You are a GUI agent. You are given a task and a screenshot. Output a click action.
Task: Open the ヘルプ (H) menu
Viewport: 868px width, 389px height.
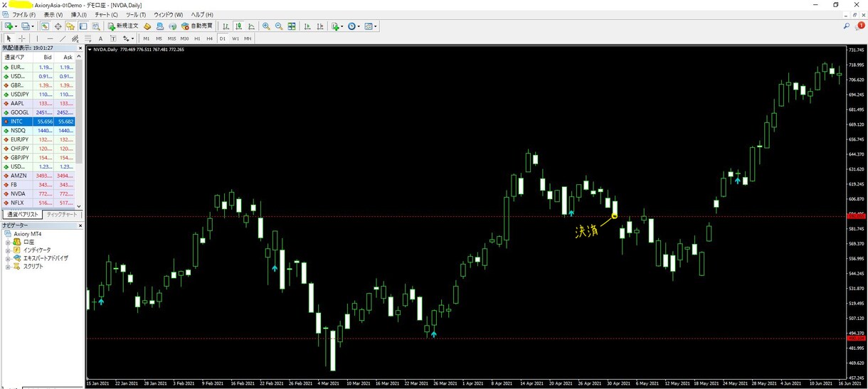click(202, 14)
